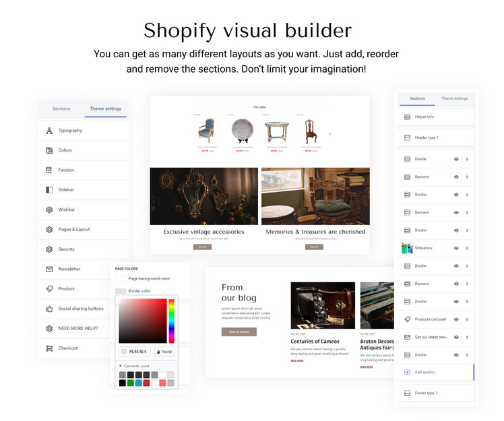Click the View all articles button

point(239,331)
